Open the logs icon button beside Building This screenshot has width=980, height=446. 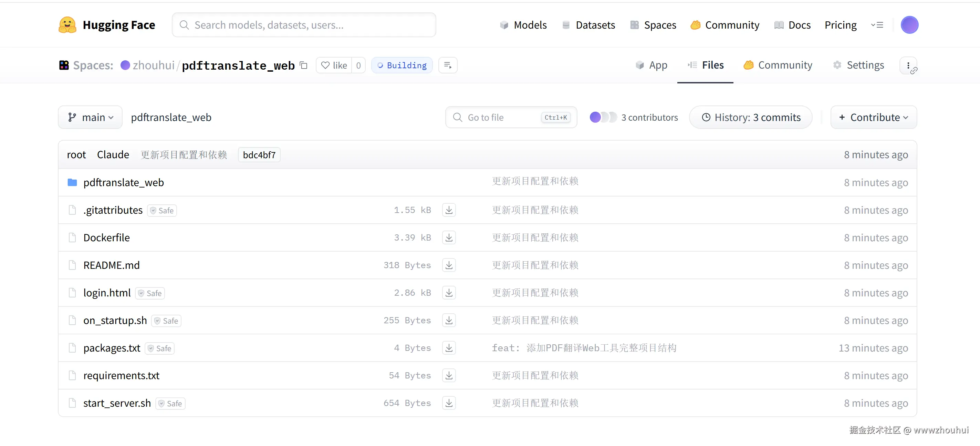(x=448, y=65)
